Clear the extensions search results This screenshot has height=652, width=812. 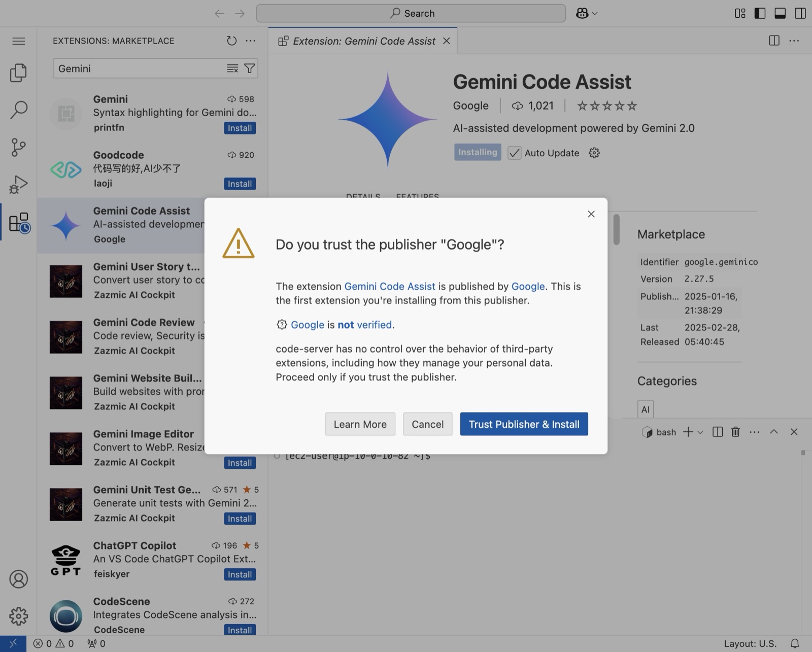click(232, 68)
